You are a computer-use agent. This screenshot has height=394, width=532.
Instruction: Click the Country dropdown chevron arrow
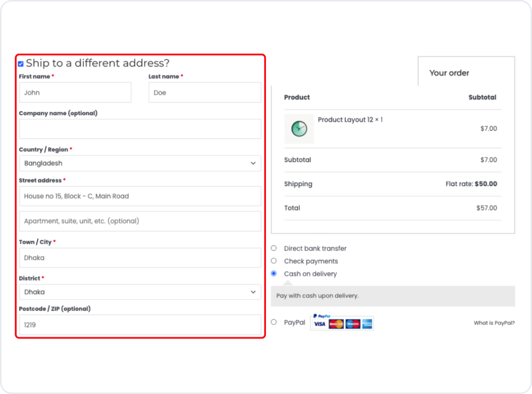[x=253, y=163]
